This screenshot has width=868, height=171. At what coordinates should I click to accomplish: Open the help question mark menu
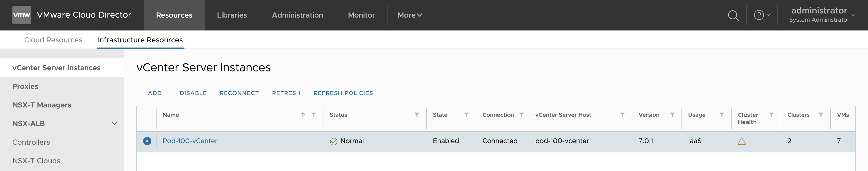(761, 15)
